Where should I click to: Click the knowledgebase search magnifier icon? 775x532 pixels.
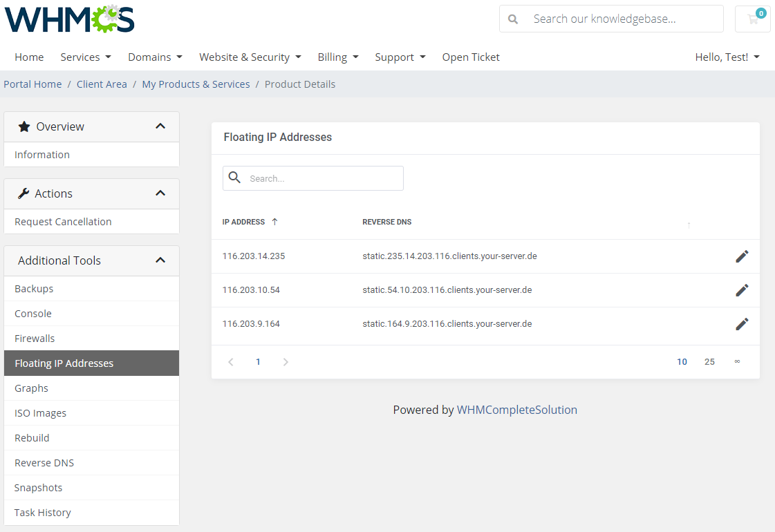pos(513,19)
